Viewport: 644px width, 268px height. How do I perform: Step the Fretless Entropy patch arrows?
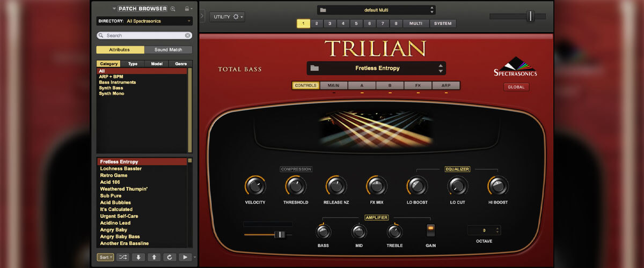441,68
